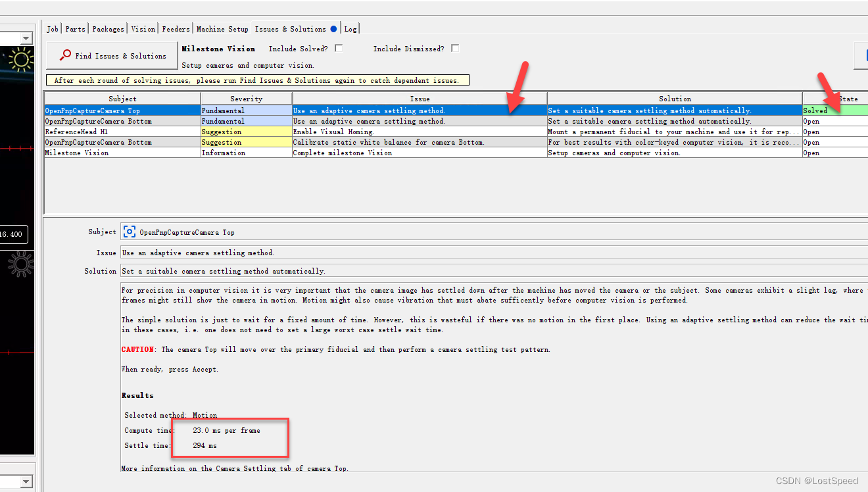Select OpenPnpCaptureCamera Bottom row with Fundamental severity

pyautogui.click(x=456, y=121)
